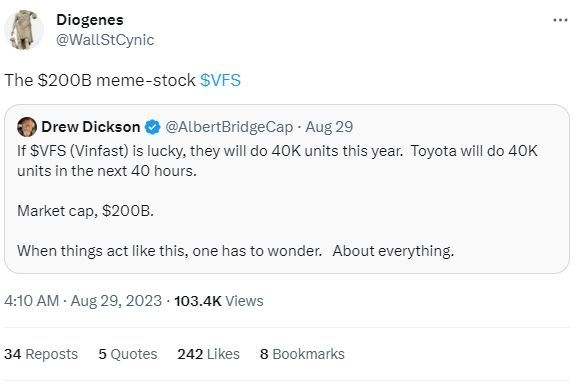Open the @AlbertBridgeCap handle
This screenshot has height=384, width=582.
[229, 127]
